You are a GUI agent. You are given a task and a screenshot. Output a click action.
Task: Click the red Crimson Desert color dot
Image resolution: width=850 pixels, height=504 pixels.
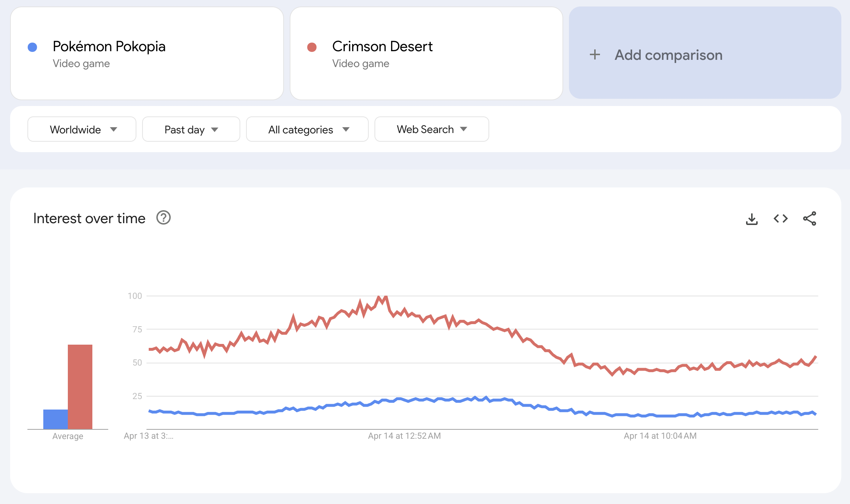[x=312, y=47]
